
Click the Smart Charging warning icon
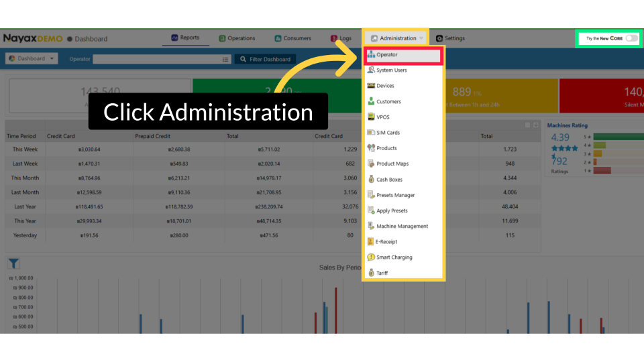click(371, 257)
